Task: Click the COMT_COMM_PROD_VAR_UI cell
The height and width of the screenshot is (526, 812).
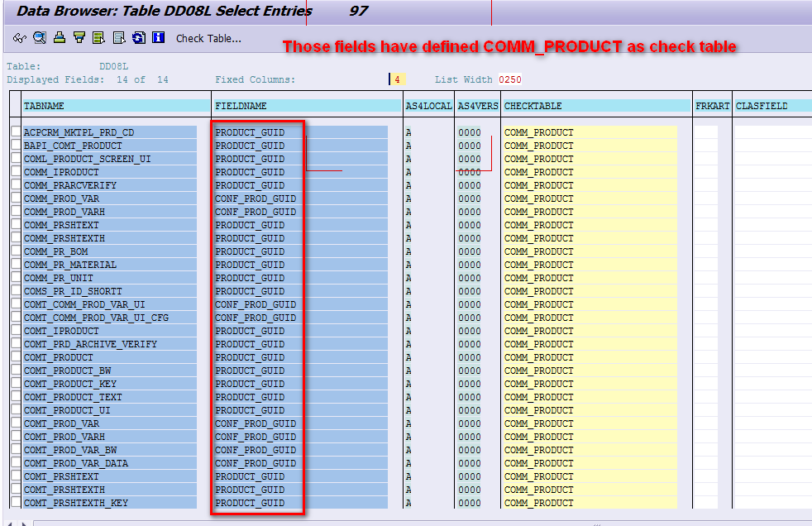Action: point(109,304)
